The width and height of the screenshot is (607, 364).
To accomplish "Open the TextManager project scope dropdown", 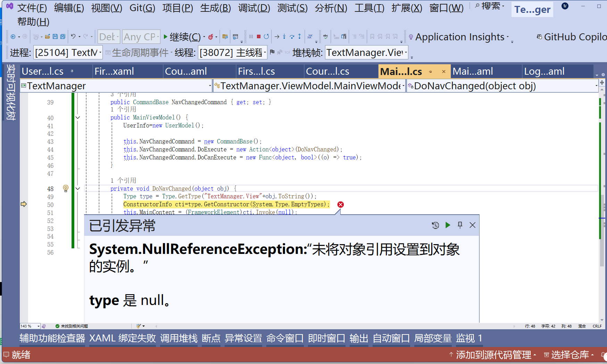I will pos(116,86).
